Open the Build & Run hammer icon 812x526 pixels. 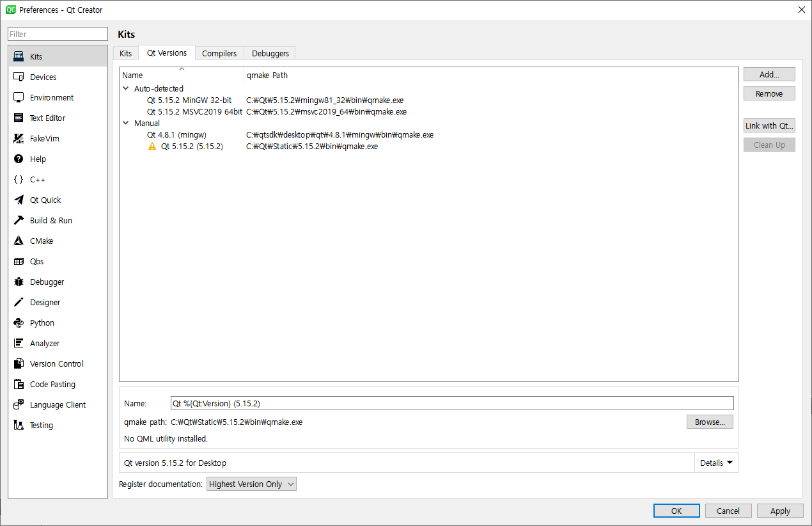19,220
